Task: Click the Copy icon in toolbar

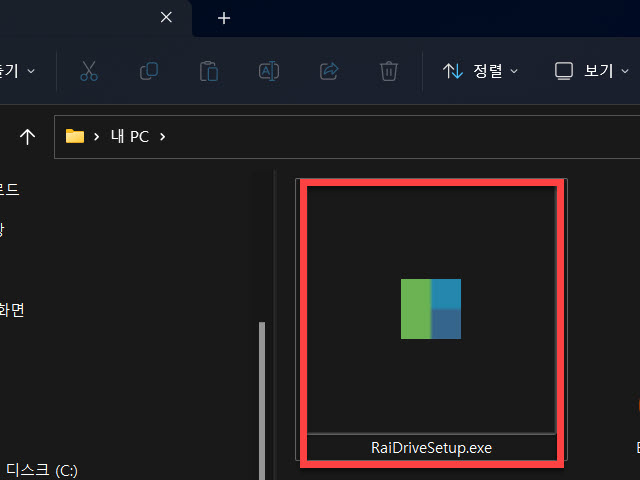Action: (x=149, y=71)
